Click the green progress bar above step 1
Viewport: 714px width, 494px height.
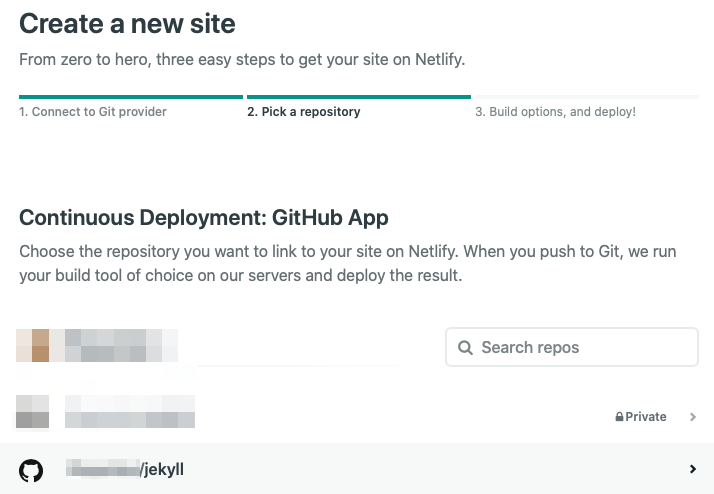tap(130, 97)
